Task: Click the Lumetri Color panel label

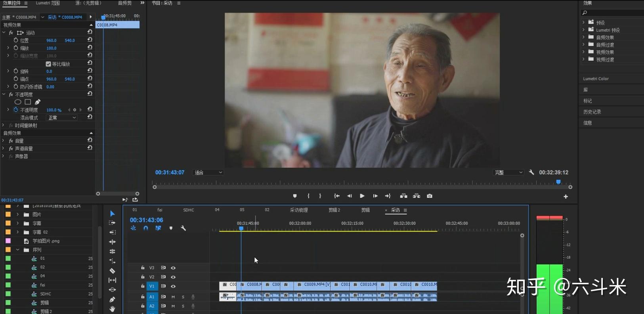Action: (x=596, y=78)
